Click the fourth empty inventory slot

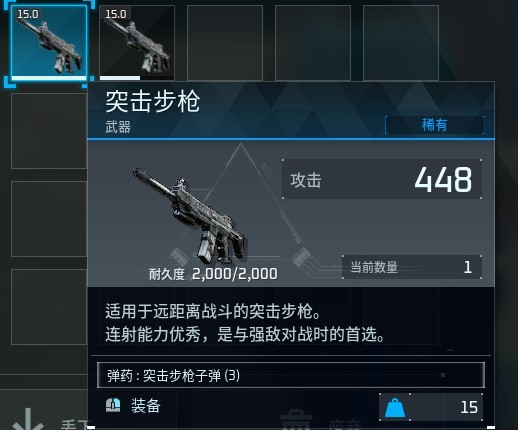click(313, 43)
